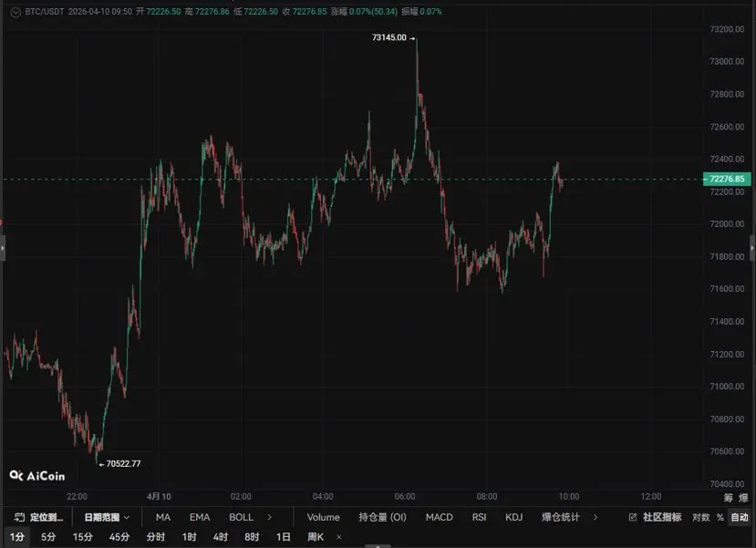Expand the bottom panel handle arrow
Screen dimensions: 756x548
(378, 546)
